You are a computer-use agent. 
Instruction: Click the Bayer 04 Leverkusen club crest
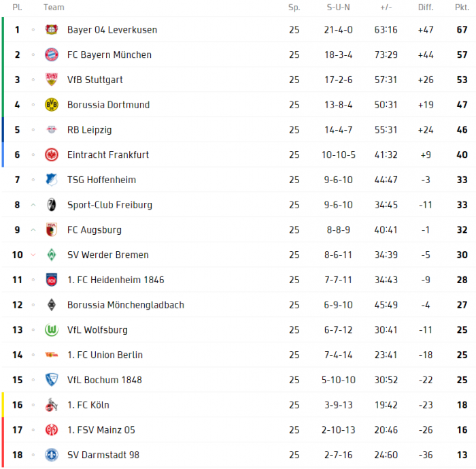[52, 30]
